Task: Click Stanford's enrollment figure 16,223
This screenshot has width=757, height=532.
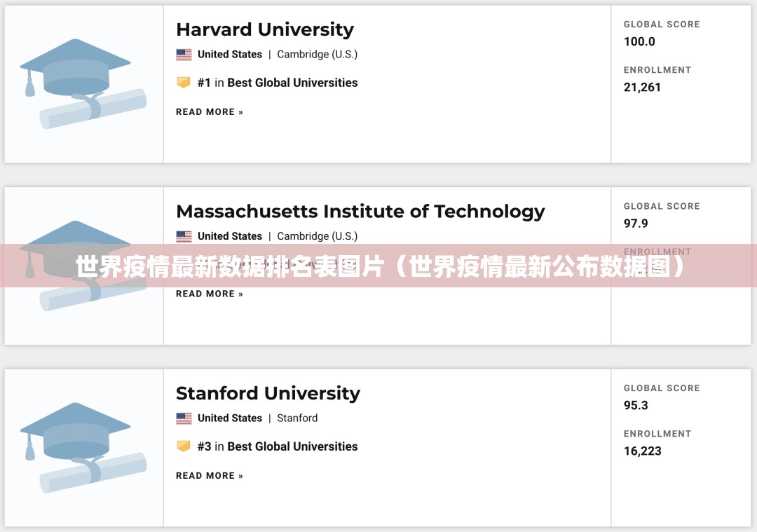Action: [643, 451]
